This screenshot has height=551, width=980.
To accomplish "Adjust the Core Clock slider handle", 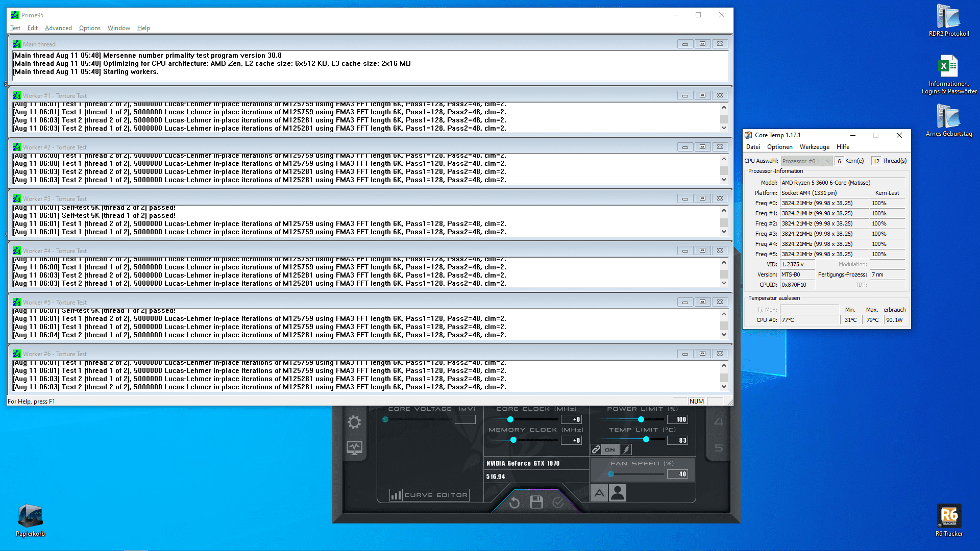I will (x=510, y=419).
